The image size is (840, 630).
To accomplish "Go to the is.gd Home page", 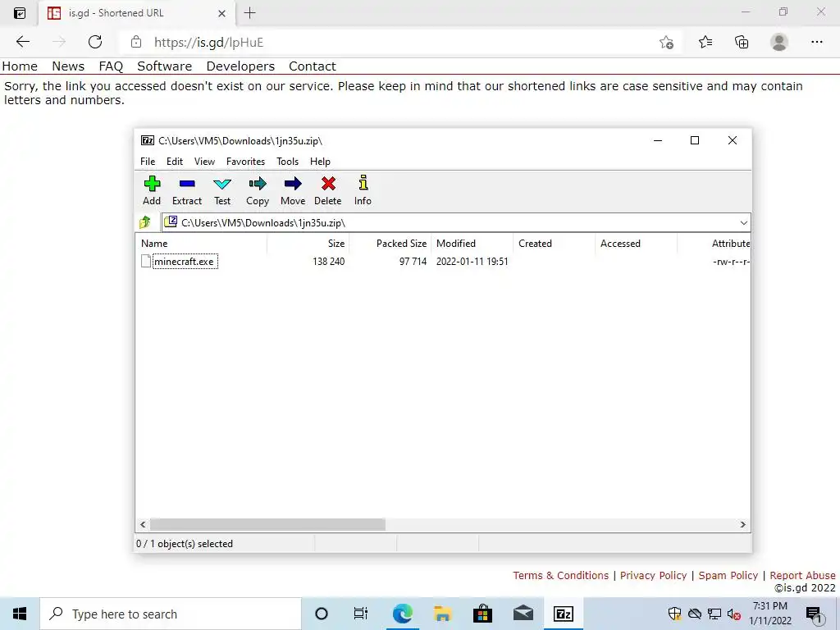I will (20, 66).
